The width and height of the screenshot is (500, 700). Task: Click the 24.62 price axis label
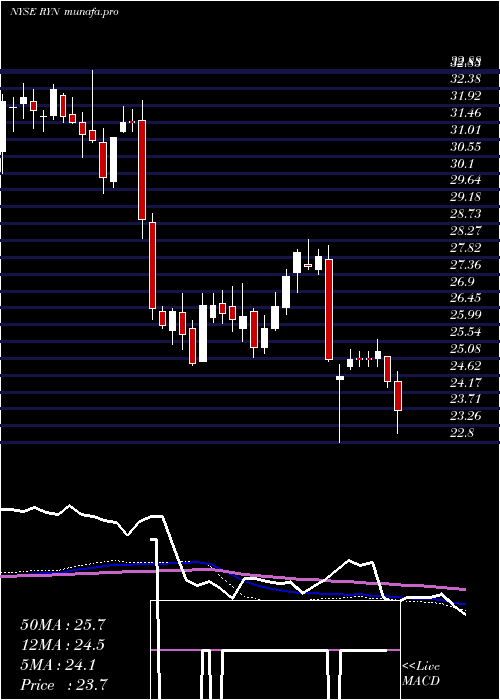[465, 366]
